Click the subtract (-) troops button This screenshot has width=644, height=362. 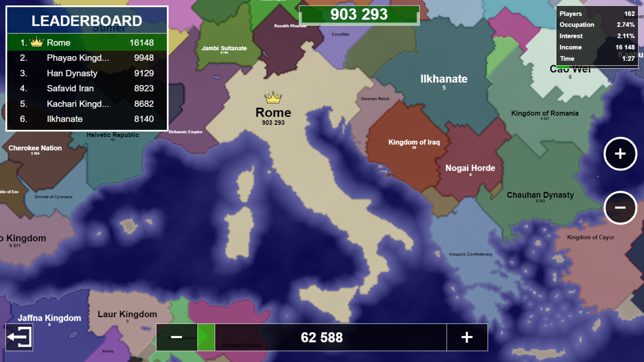pos(176,337)
